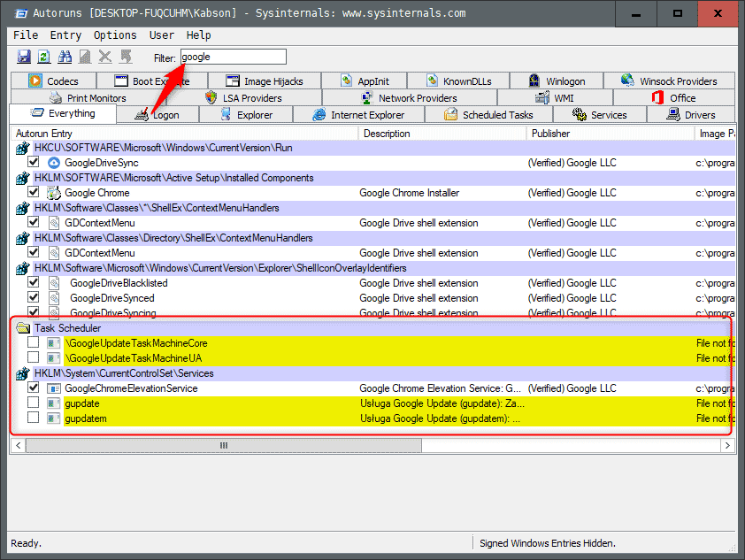This screenshot has height=560, width=745.
Task: Click the Delete X toolbar icon
Action: [105, 57]
